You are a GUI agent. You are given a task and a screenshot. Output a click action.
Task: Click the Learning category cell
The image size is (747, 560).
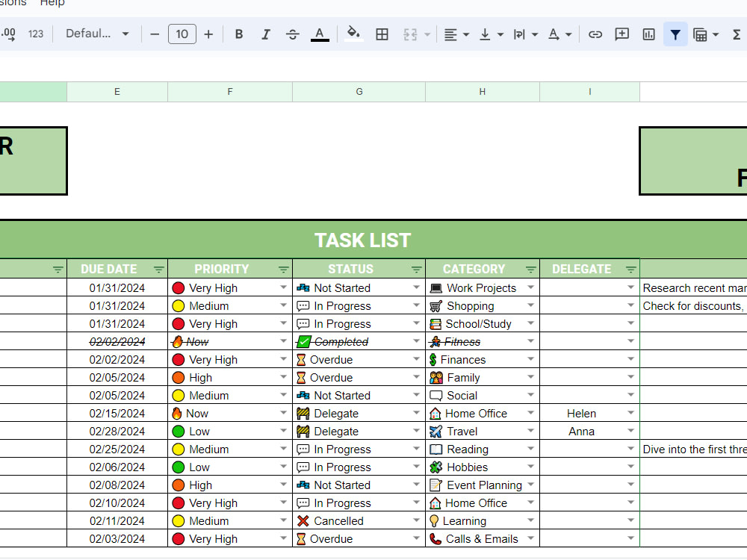[483, 521]
